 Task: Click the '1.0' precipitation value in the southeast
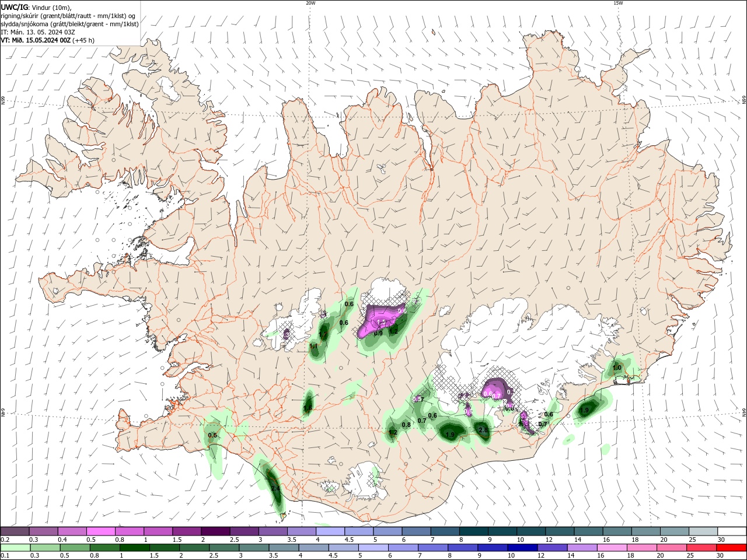point(617,367)
